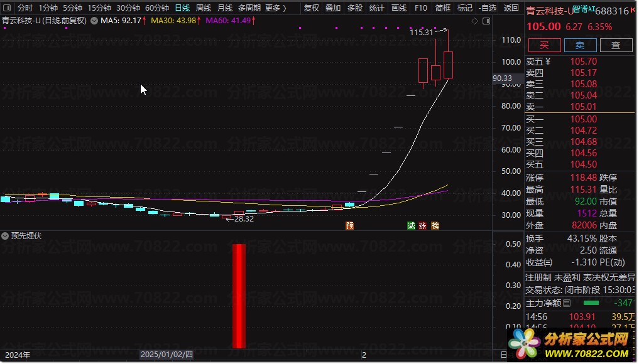
Task: Open the 多周期 multi-period view
Action: pyautogui.click(x=249, y=8)
